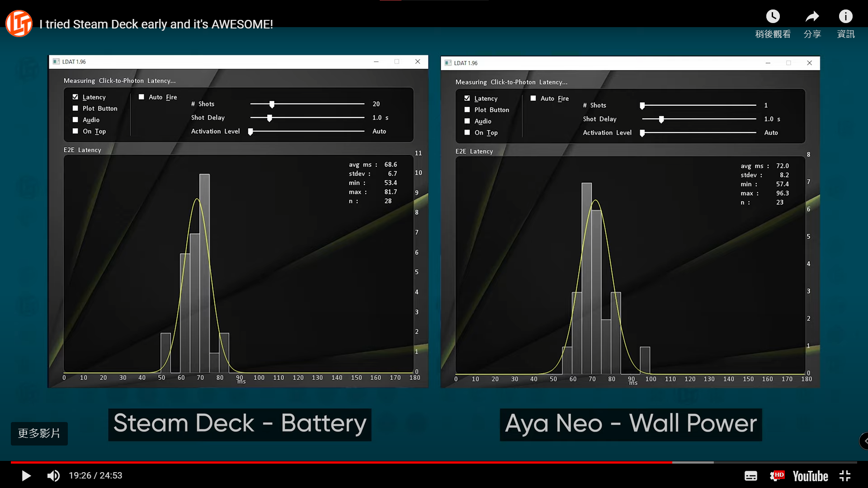Screen dimensions: 868x488
Task: Click the right LDAT 1.96 window icon
Action: [x=448, y=63]
